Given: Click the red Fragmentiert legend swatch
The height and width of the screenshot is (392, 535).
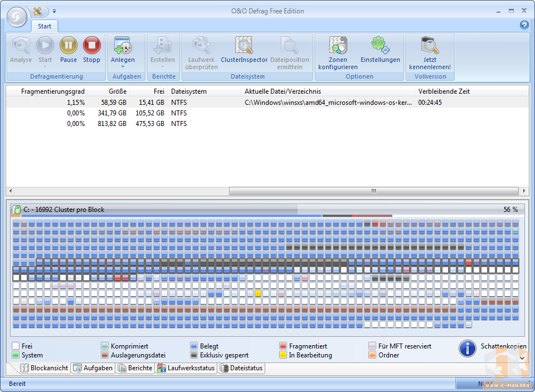Looking at the screenshot, I should coord(283,346).
